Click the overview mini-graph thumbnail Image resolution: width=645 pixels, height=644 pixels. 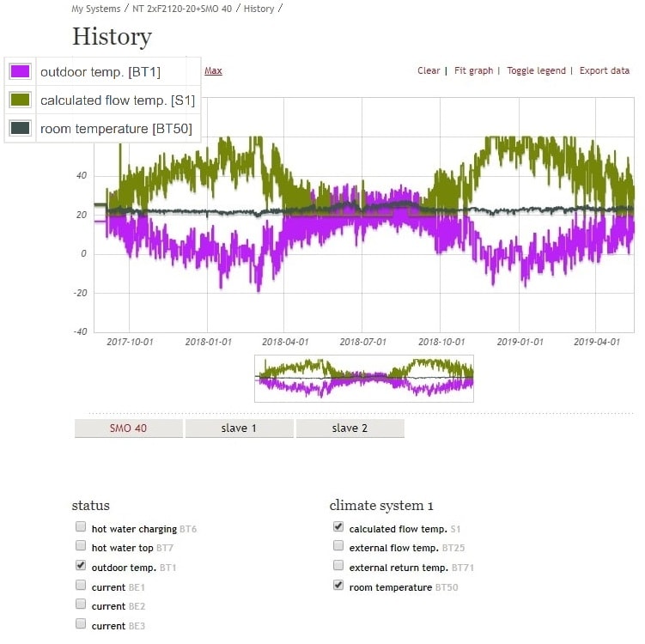coord(364,379)
